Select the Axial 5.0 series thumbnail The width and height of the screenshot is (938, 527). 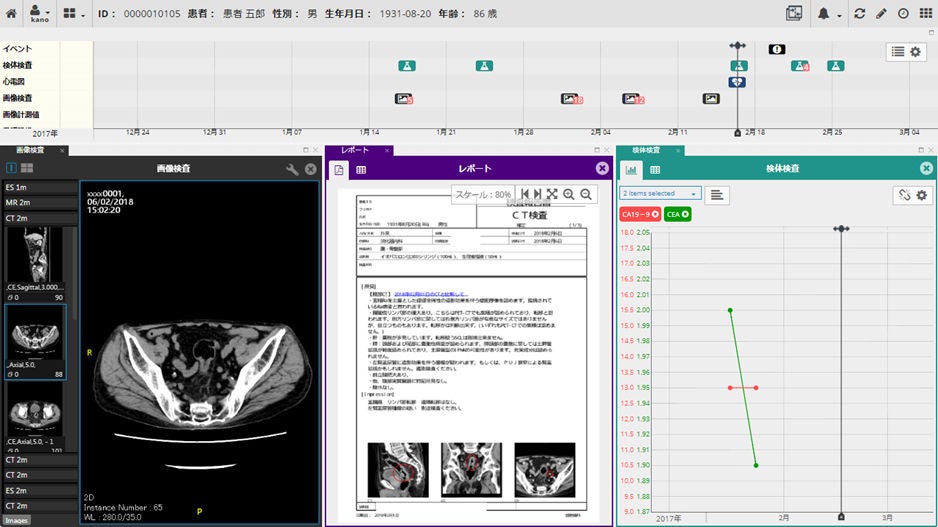coord(35,342)
